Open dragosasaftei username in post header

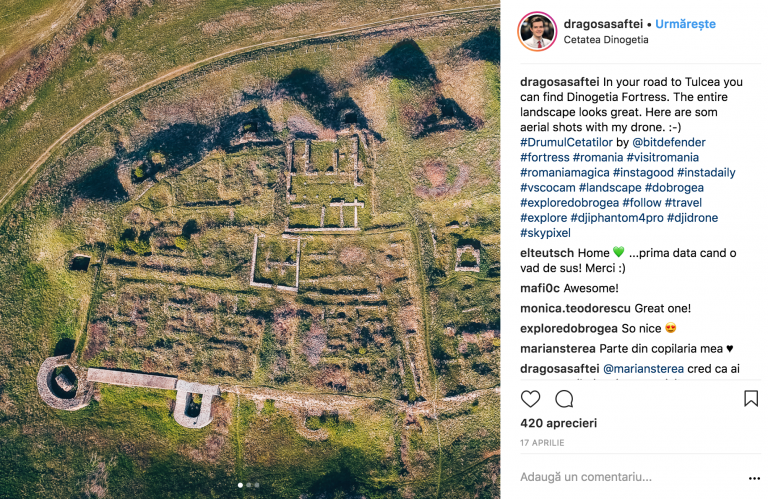[603, 24]
